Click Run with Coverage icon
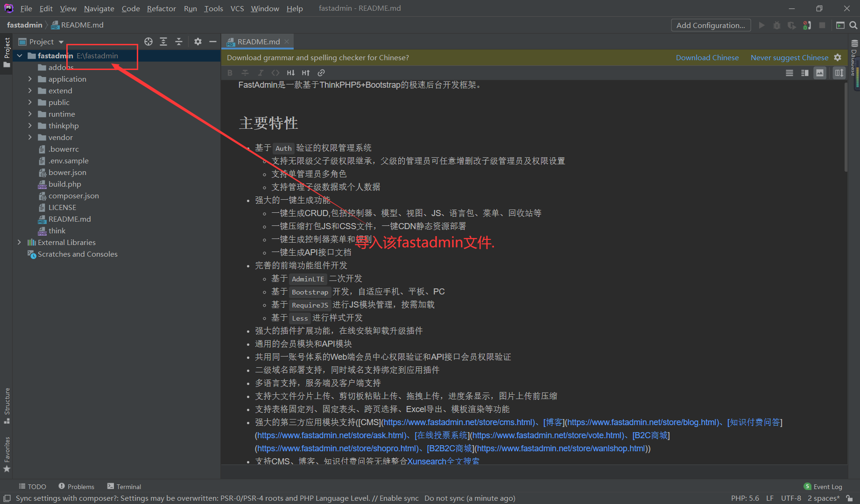Screen dimensions: 860x504 [x=792, y=25]
